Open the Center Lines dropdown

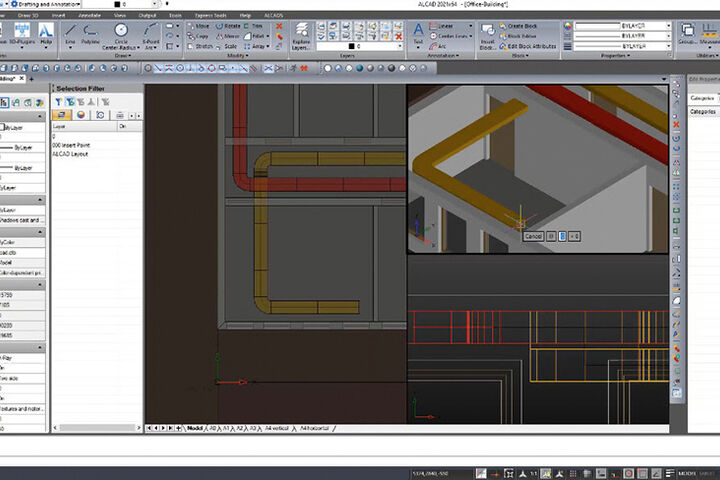(471, 36)
